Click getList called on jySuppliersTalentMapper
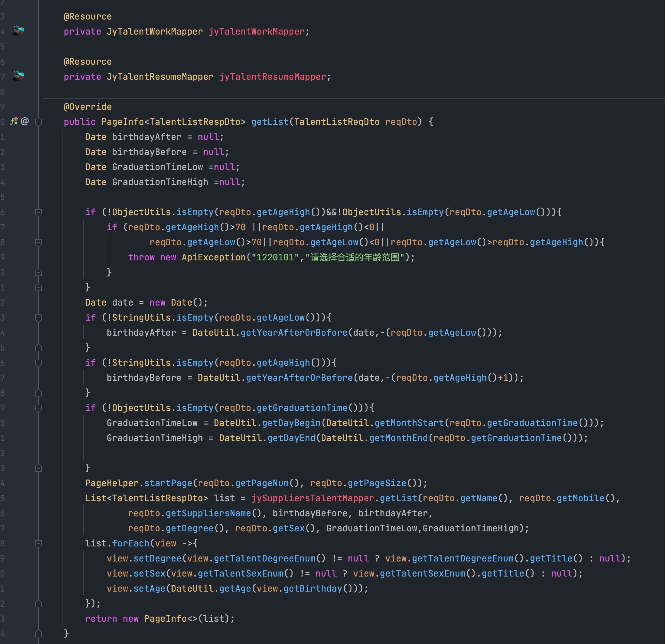Image resolution: width=665 pixels, height=644 pixels. point(399,498)
